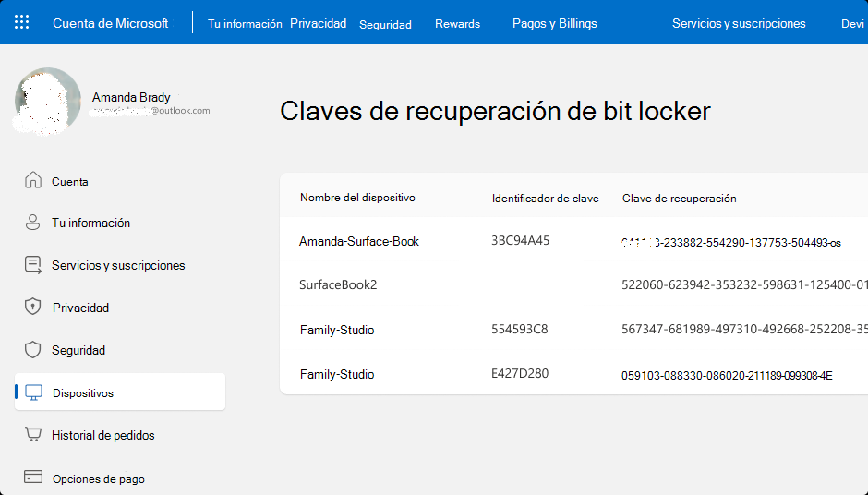Click recovery key starting 567347-681989
Image resolution: width=868 pixels, height=495 pixels.
[x=744, y=330]
